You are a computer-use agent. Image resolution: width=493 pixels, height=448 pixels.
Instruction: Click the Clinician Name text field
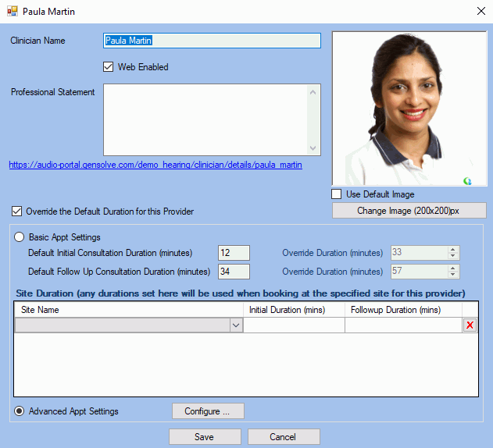click(x=212, y=41)
